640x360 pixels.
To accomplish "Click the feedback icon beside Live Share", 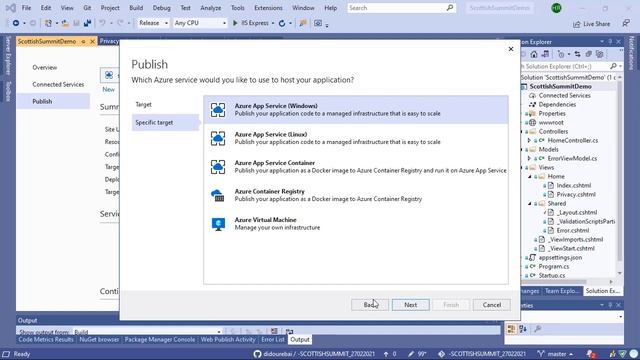I will click(626, 23).
